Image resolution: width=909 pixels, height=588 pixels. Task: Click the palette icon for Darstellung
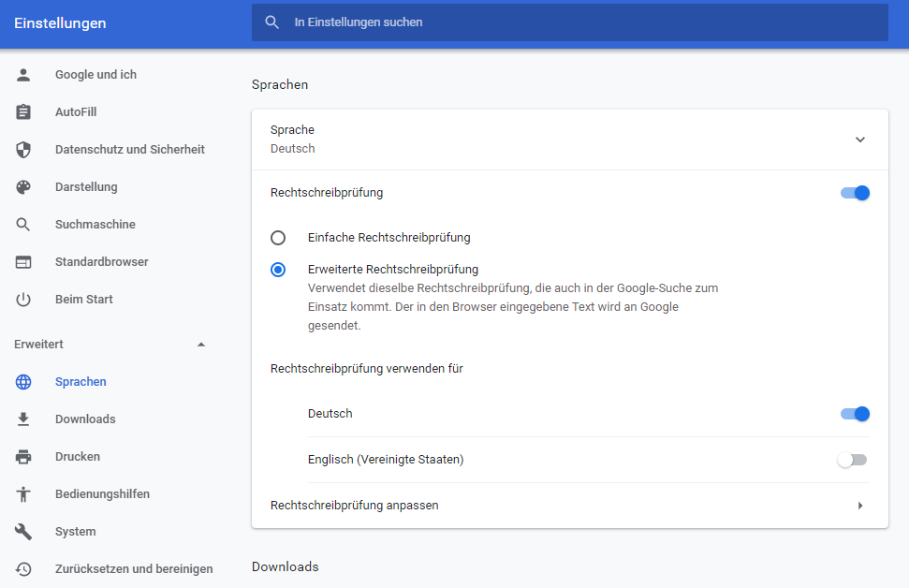[23, 187]
